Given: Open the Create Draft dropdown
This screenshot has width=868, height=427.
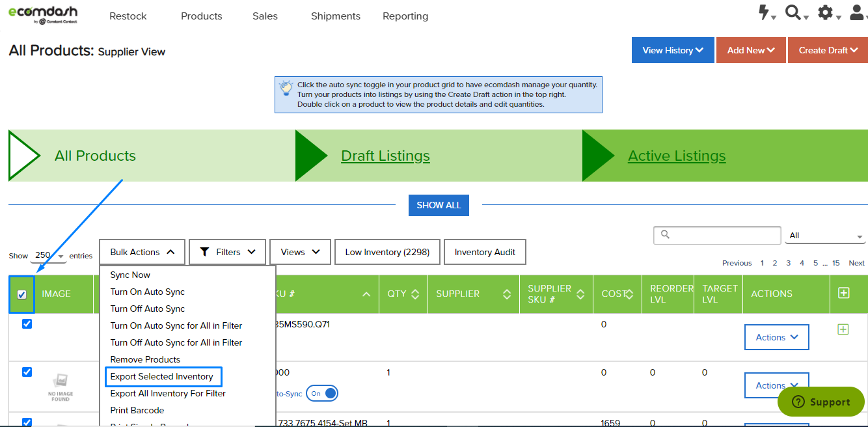Looking at the screenshot, I should tap(828, 50).
